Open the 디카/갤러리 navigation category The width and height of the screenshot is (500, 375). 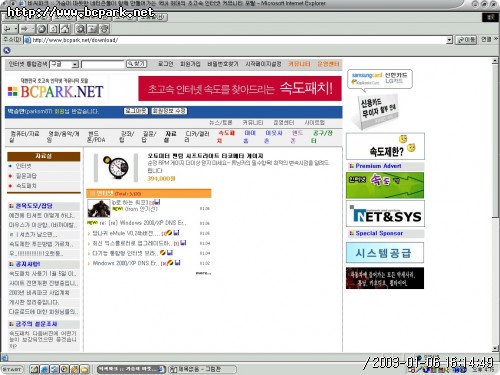(x=197, y=137)
